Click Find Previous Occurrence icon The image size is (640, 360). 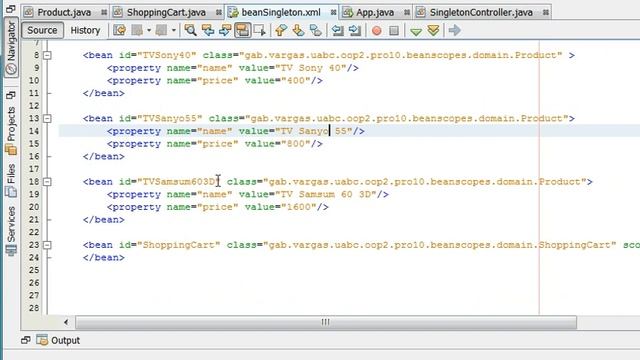pos(208,30)
